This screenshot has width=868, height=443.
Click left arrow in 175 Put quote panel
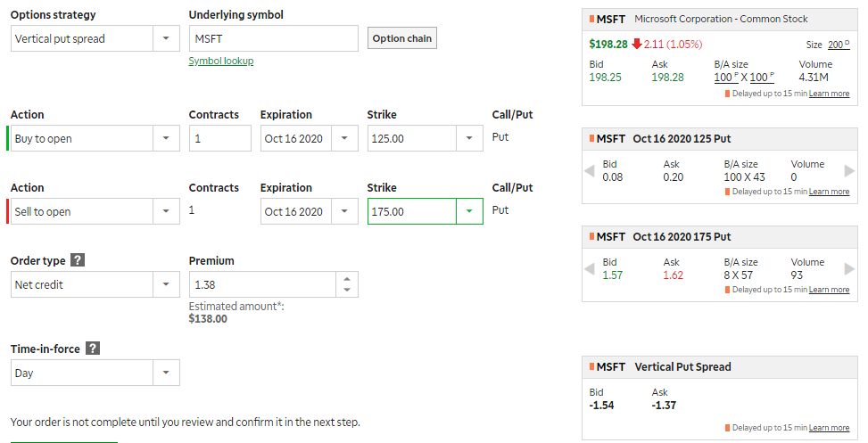click(590, 269)
